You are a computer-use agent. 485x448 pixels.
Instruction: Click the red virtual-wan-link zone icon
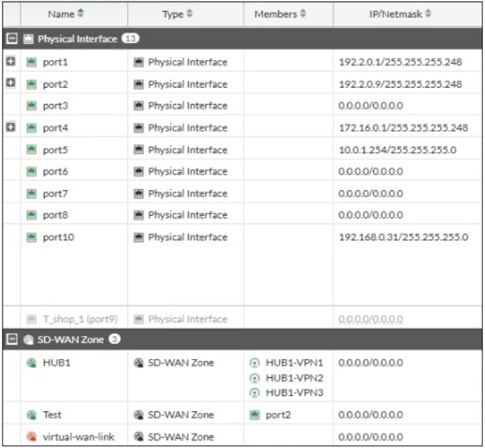point(31,437)
